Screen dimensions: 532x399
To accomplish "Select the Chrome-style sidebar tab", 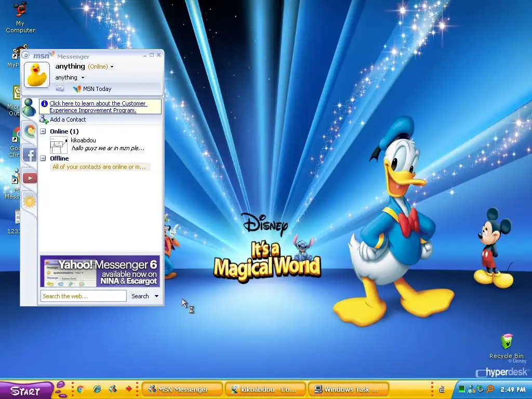I will click(30, 130).
